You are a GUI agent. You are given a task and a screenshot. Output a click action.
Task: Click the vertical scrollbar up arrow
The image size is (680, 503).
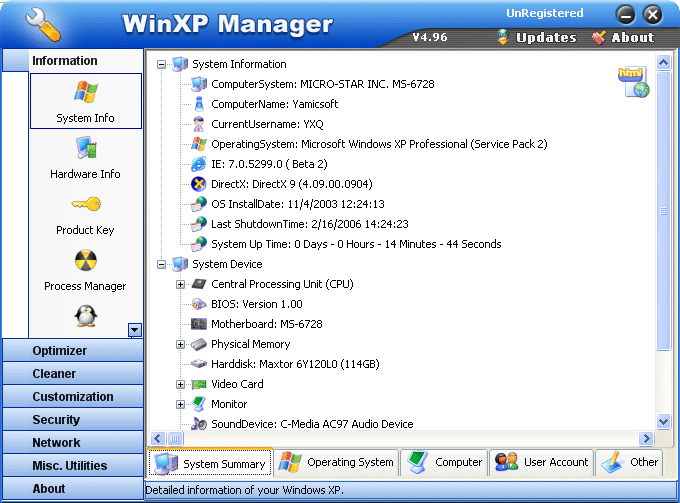click(664, 63)
